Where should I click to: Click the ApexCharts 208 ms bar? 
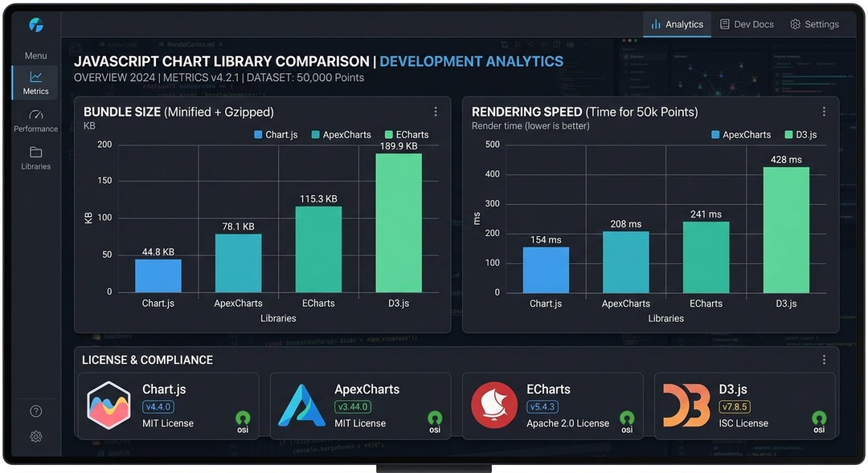pos(626,262)
